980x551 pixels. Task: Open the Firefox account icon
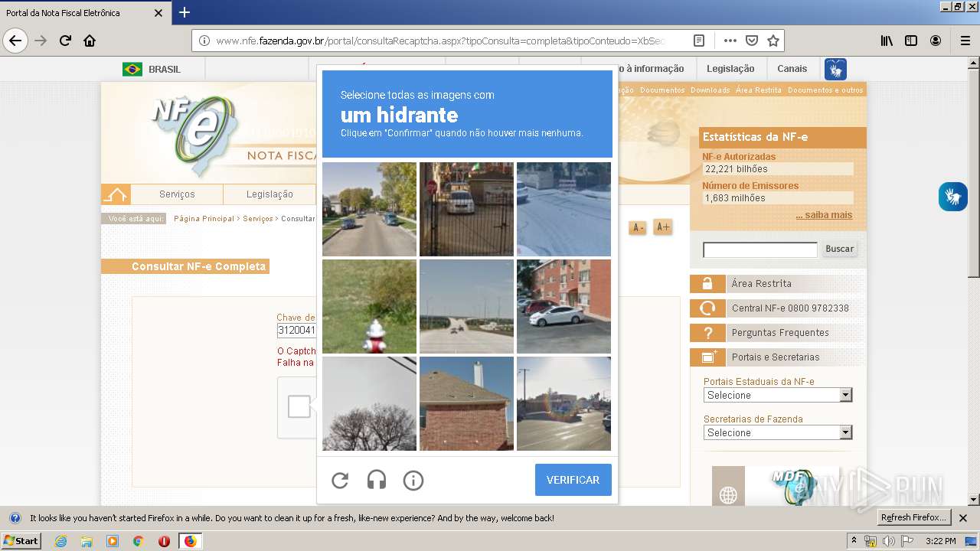tap(936, 41)
